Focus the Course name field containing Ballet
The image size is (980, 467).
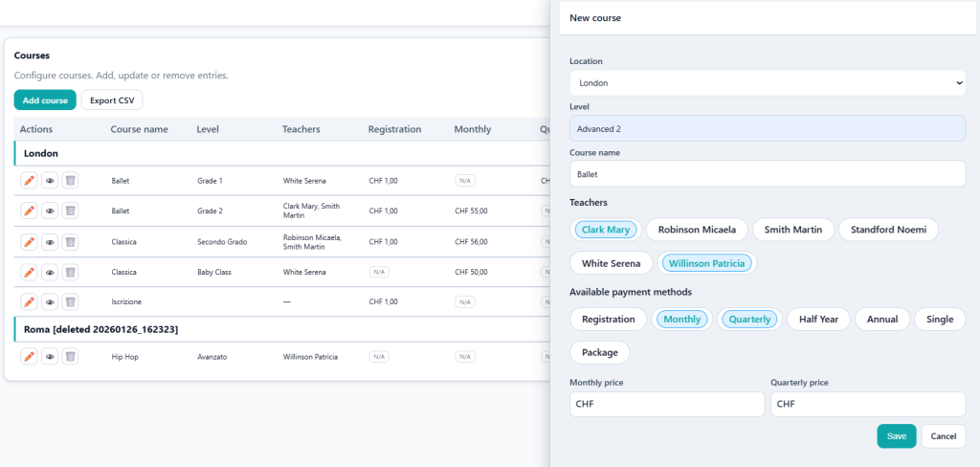pyautogui.click(x=768, y=174)
